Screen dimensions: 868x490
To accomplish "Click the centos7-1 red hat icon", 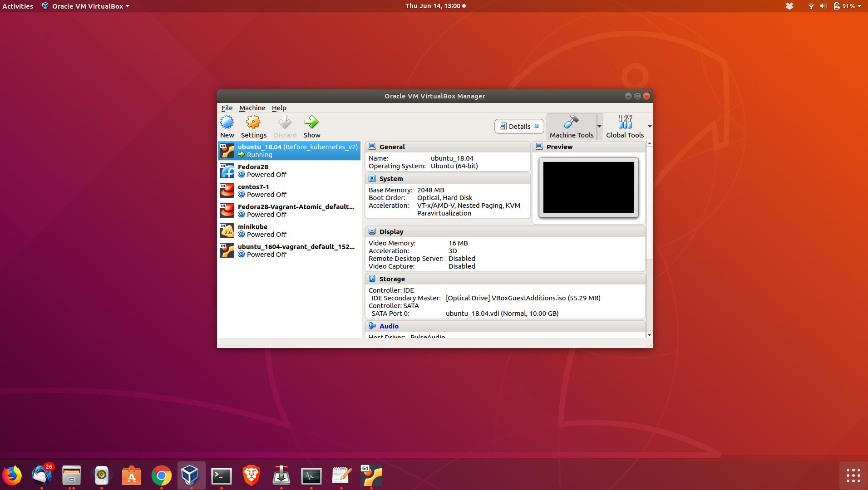I will tap(227, 191).
